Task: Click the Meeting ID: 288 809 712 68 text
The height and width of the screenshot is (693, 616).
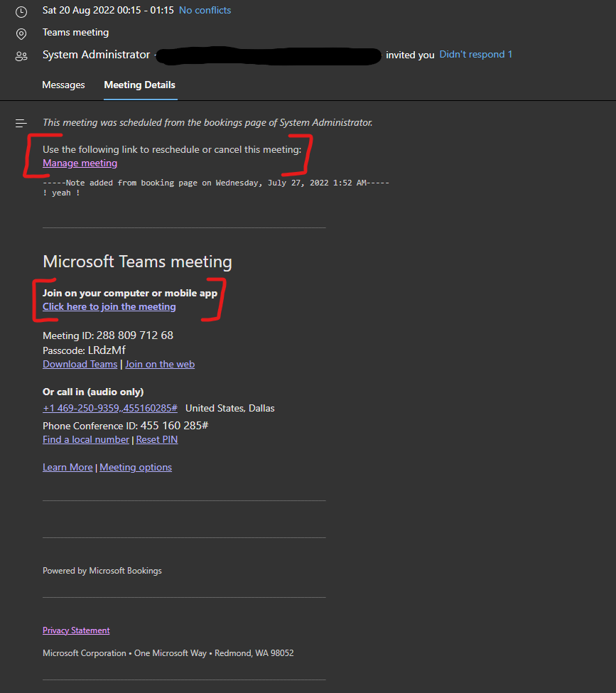Action: click(108, 335)
